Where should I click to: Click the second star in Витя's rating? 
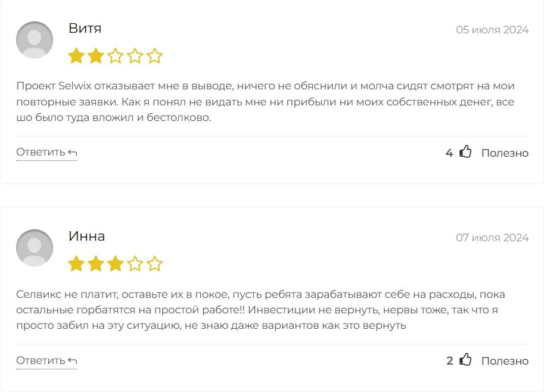coord(96,57)
